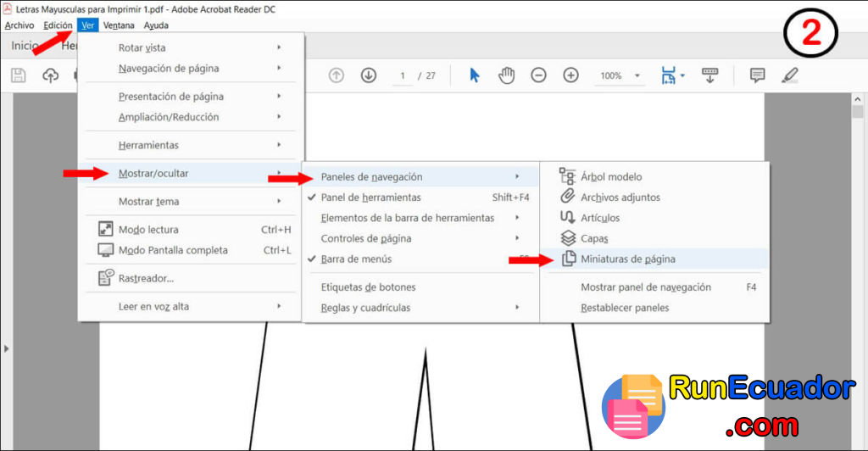Expand left navigation pane arrow
Image resolution: width=868 pixels, height=451 pixels.
[6, 348]
